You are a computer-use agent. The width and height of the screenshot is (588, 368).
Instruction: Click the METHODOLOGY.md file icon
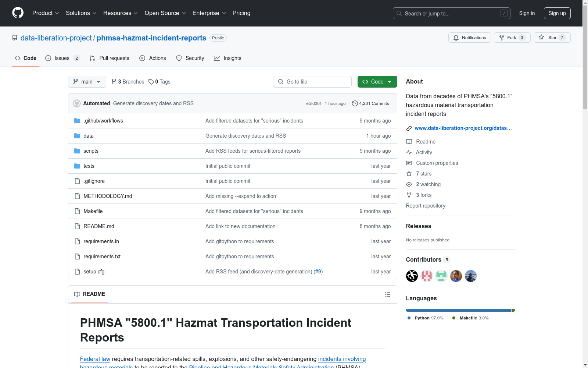coord(77,196)
